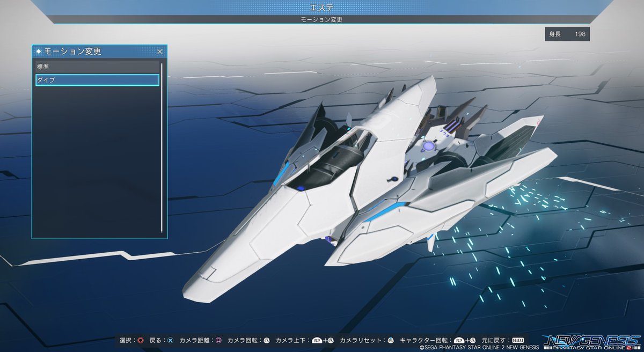This screenshot has width=644, height=352.
Task: Click the triangle button icon next to カメラリセット
Action: click(x=391, y=340)
